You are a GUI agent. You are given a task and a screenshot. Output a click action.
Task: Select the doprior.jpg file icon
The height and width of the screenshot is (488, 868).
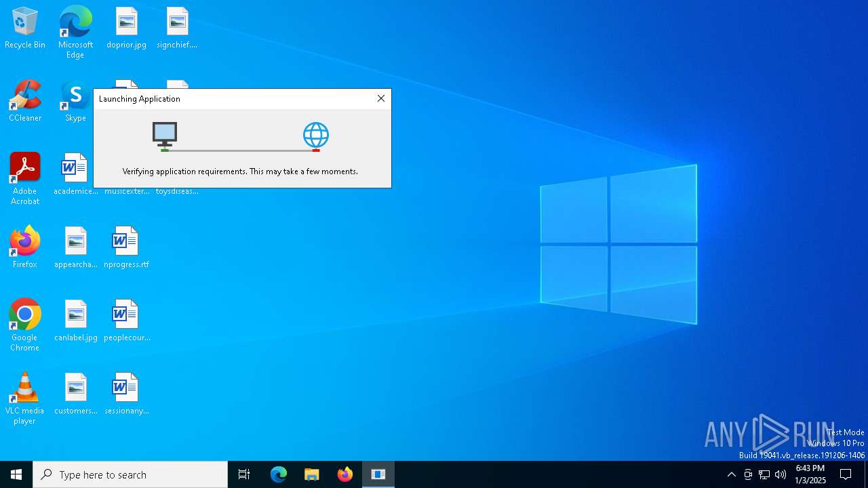[126, 28]
